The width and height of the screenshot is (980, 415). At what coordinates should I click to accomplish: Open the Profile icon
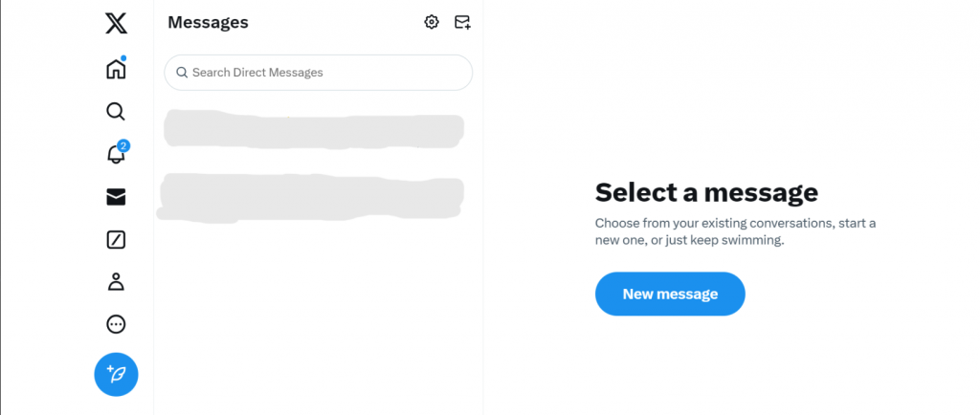[116, 282]
